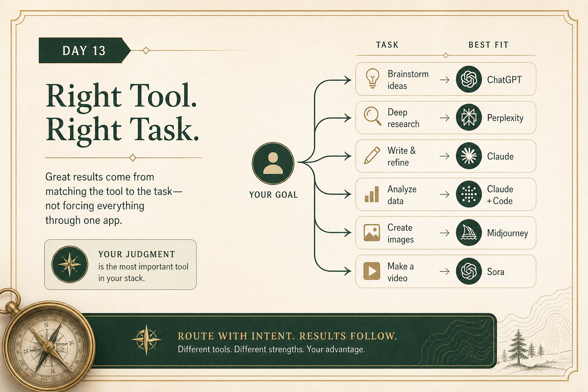Click the Perplexity logo icon
Image resolution: width=588 pixels, height=392 pixels.
point(469,118)
